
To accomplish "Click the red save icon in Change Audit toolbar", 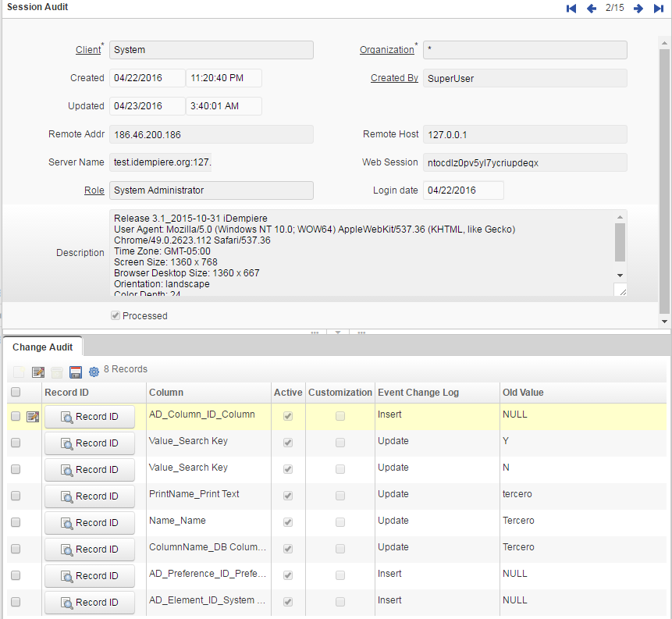I will 76,372.
